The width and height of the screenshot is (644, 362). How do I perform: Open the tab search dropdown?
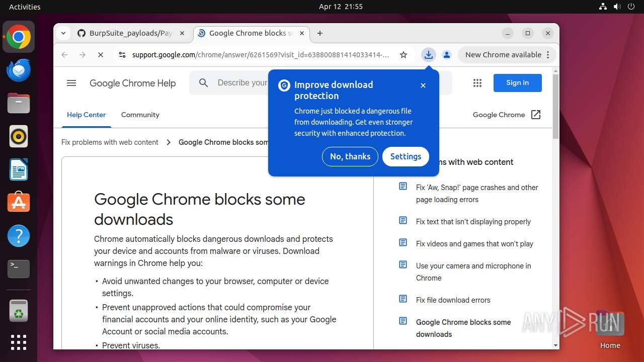[x=63, y=33]
